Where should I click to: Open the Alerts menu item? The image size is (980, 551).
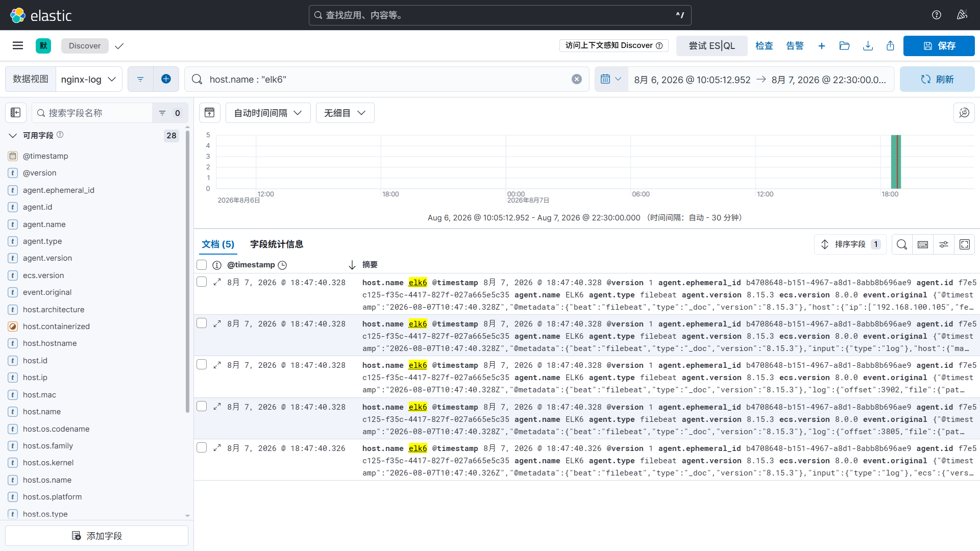coord(795,46)
